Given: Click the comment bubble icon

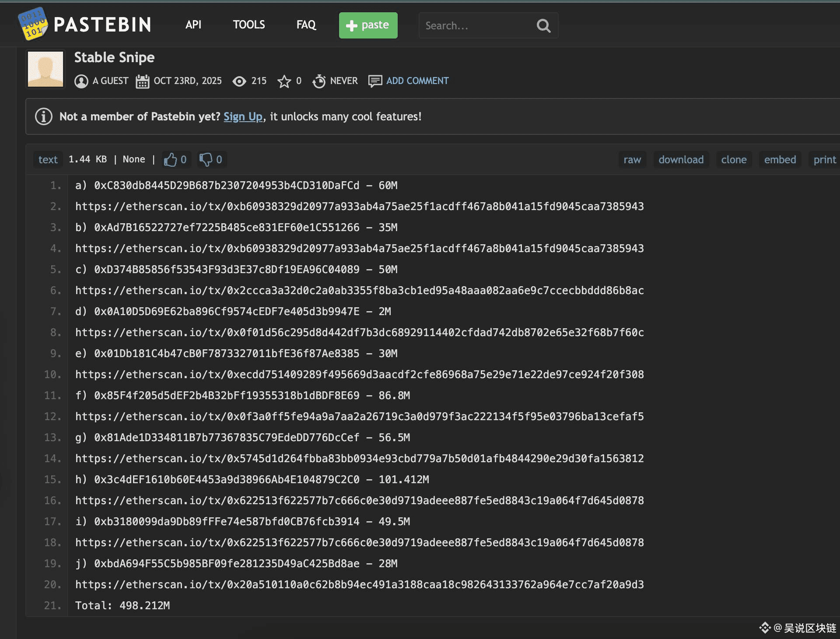Looking at the screenshot, I should (x=375, y=81).
